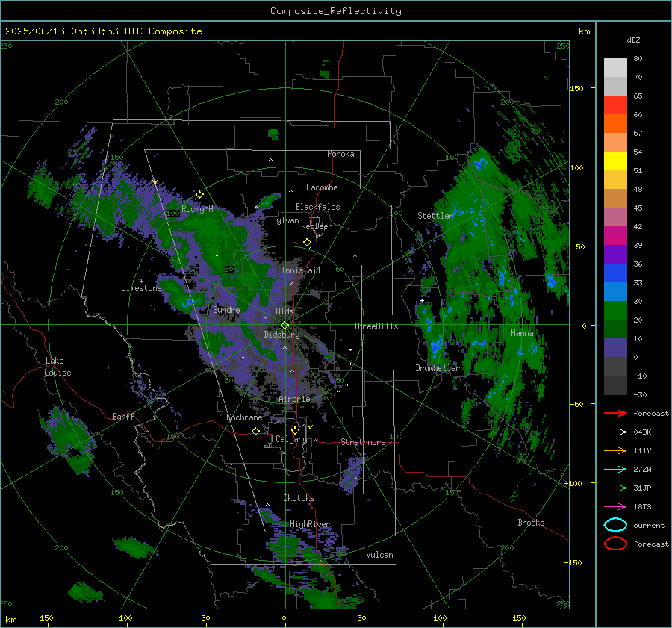This screenshot has width=672, height=628.
Task: Click the '18TS' legend text
Action: click(x=642, y=507)
